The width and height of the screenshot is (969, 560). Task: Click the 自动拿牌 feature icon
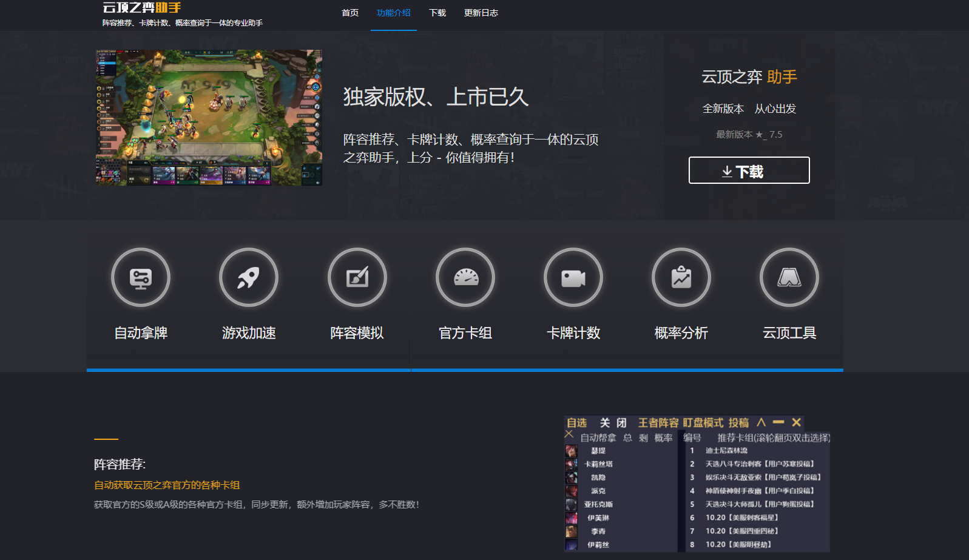[x=141, y=278]
